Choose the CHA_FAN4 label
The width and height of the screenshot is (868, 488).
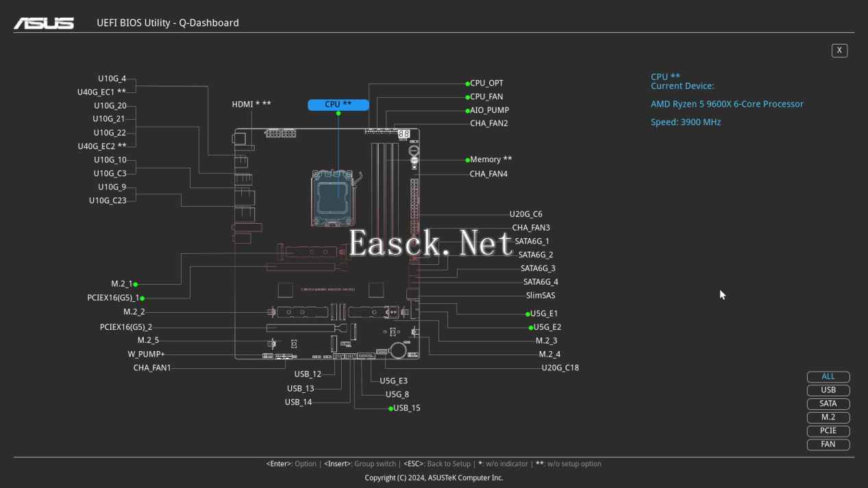488,174
